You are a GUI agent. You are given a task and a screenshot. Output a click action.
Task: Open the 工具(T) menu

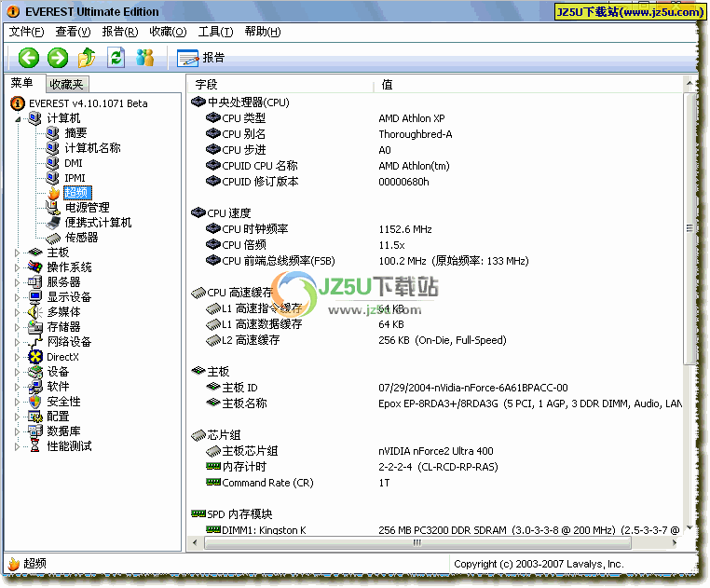click(x=215, y=32)
